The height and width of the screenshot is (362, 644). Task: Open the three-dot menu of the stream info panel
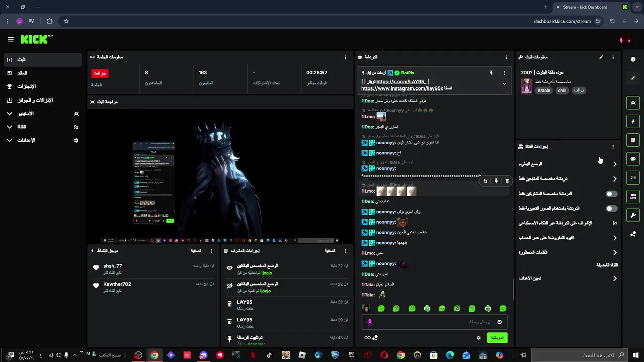[613, 57]
